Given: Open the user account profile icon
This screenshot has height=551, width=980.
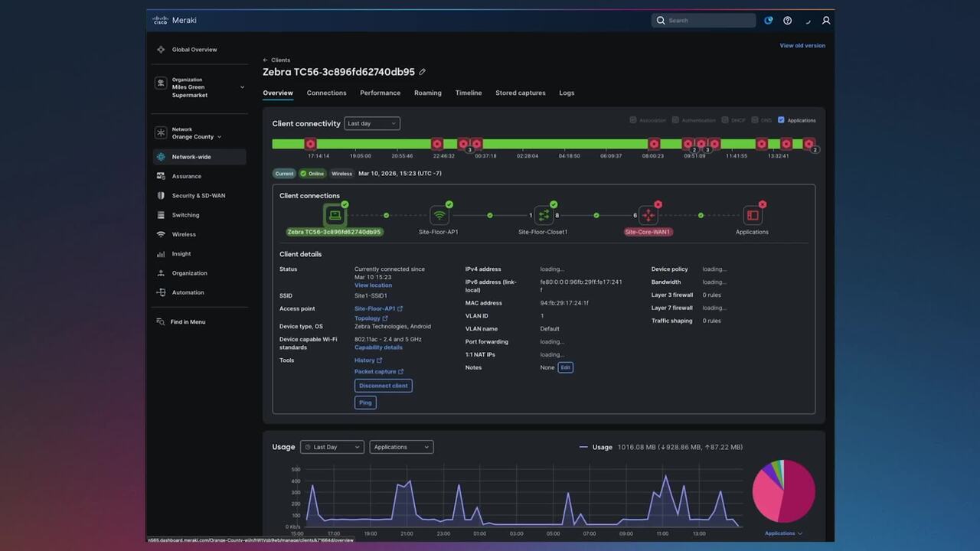Looking at the screenshot, I should (x=826, y=21).
